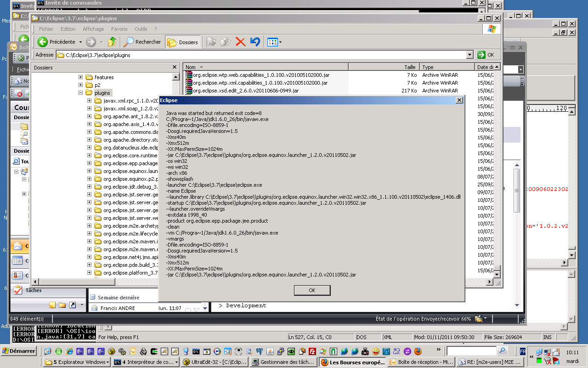The width and height of the screenshot is (588, 368).
Task: Collapse the plugins folder node
Action: click(x=80, y=93)
